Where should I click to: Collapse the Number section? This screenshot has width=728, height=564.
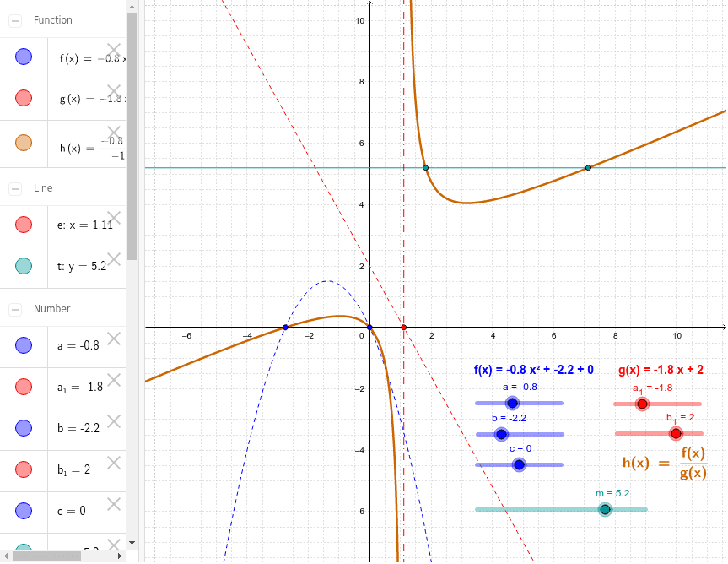(13, 309)
